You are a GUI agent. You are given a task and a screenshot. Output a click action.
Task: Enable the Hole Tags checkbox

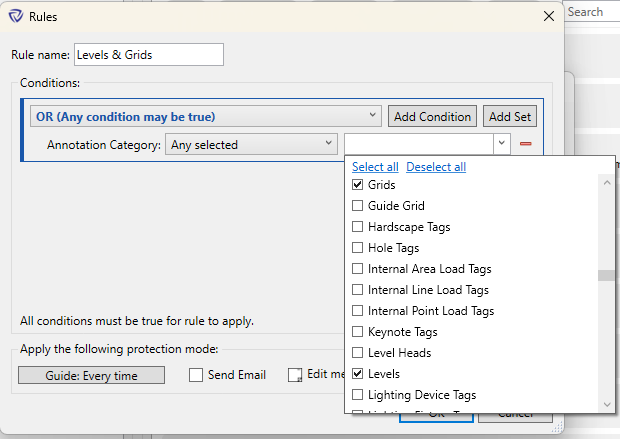(x=357, y=248)
